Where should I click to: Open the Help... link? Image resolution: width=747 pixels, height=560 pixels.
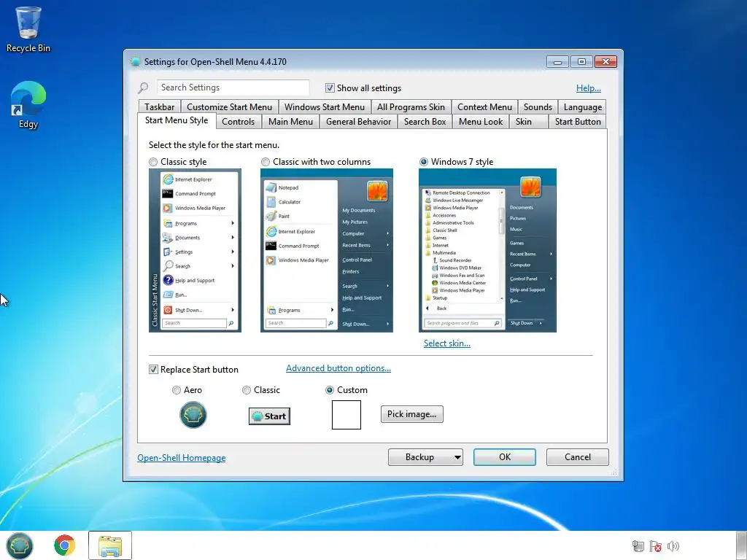tap(589, 88)
